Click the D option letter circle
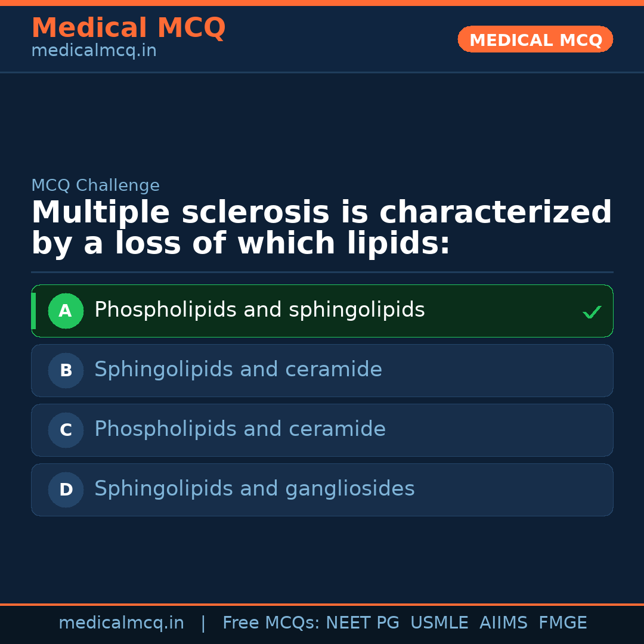This screenshot has width=644, height=644. click(66, 490)
